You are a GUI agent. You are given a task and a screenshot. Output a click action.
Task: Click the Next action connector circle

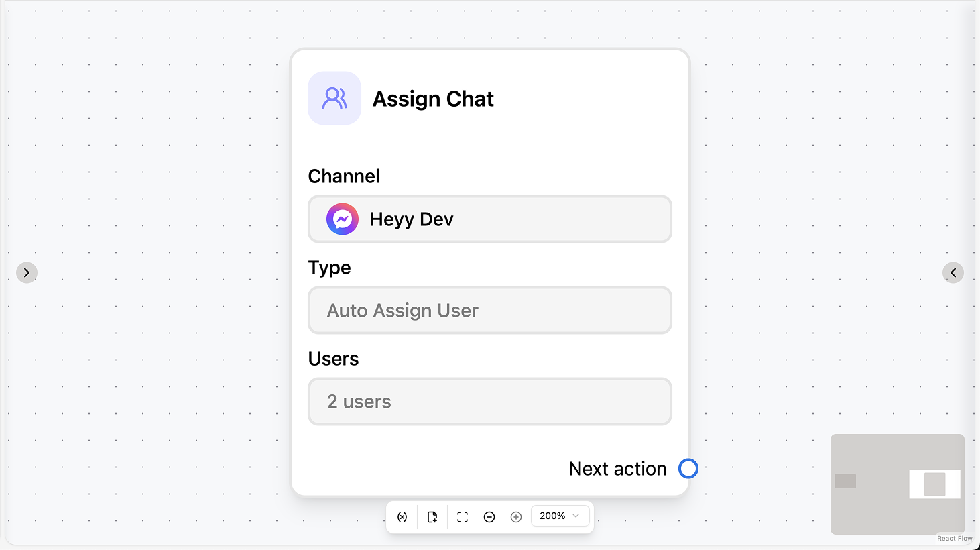(x=688, y=468)
